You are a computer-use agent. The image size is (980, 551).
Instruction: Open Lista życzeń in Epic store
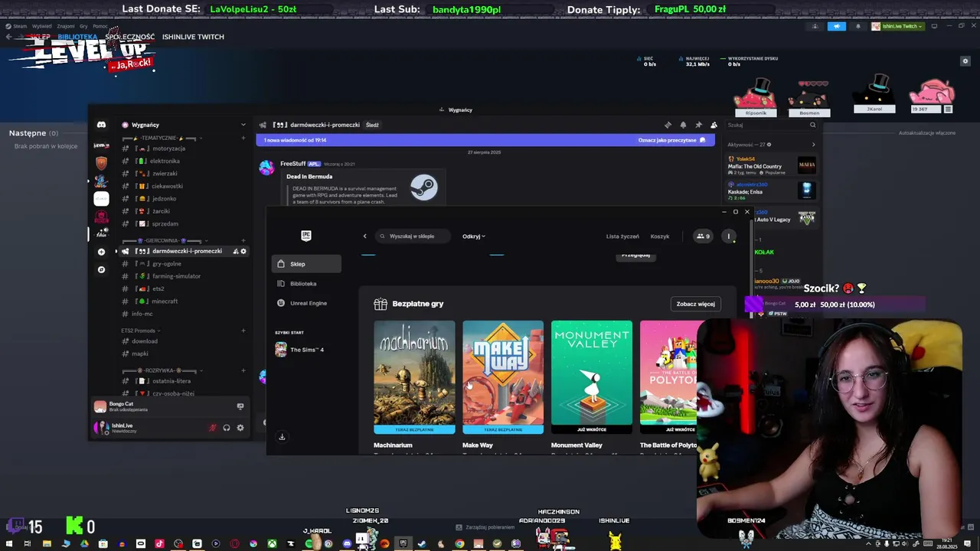(x=622, y=236)
